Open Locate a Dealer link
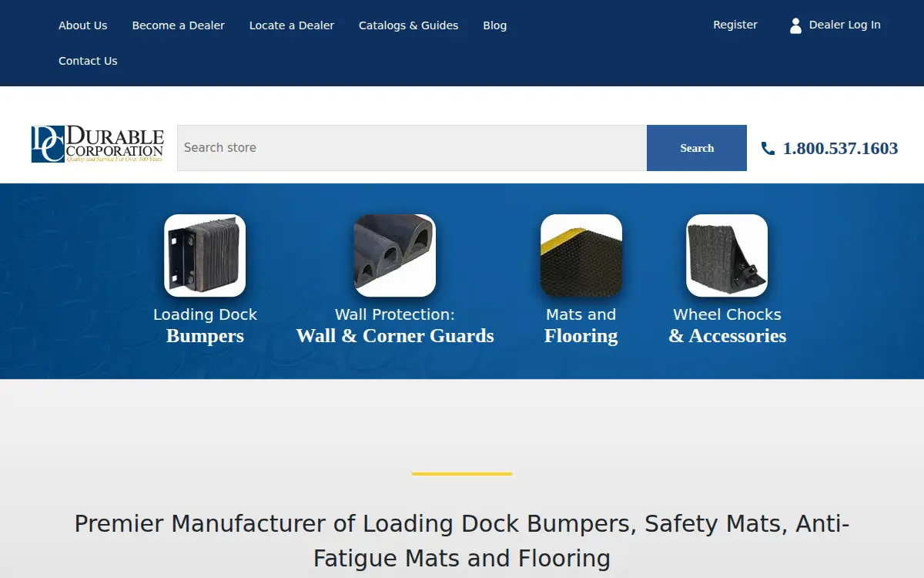 292,25
